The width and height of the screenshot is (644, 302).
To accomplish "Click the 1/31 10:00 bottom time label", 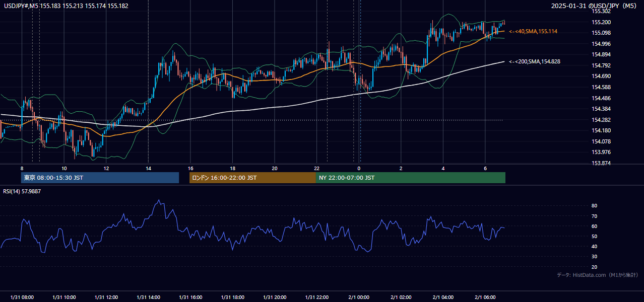I will pos(64,297).
